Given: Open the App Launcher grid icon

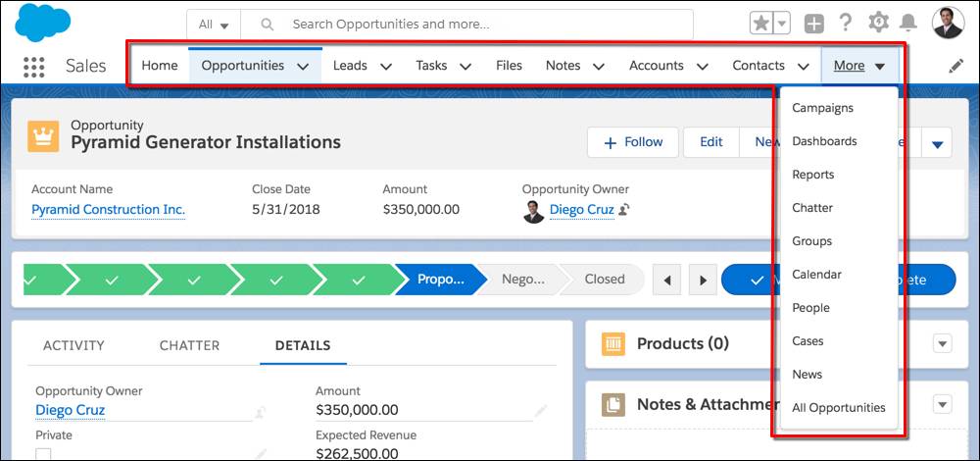Looking at the screenshot, I should click(x=33, y=67).
